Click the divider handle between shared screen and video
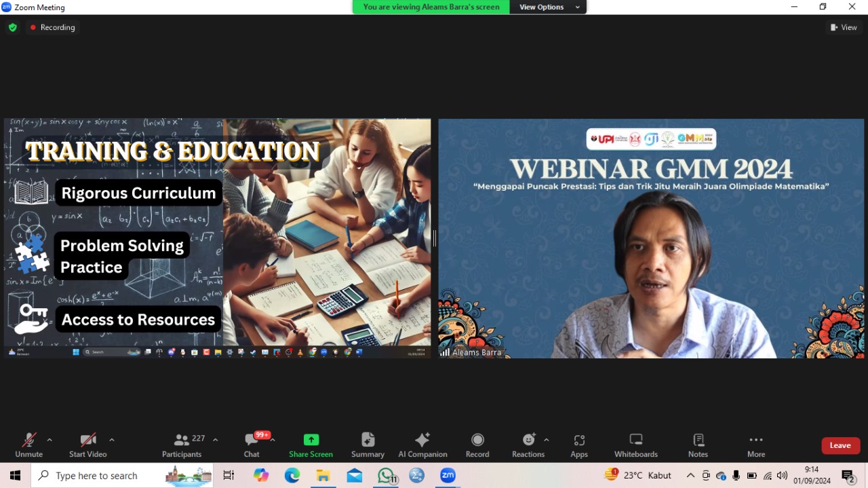Image resolution: width=868 pixels, height=488 pixels. [435, 238]
